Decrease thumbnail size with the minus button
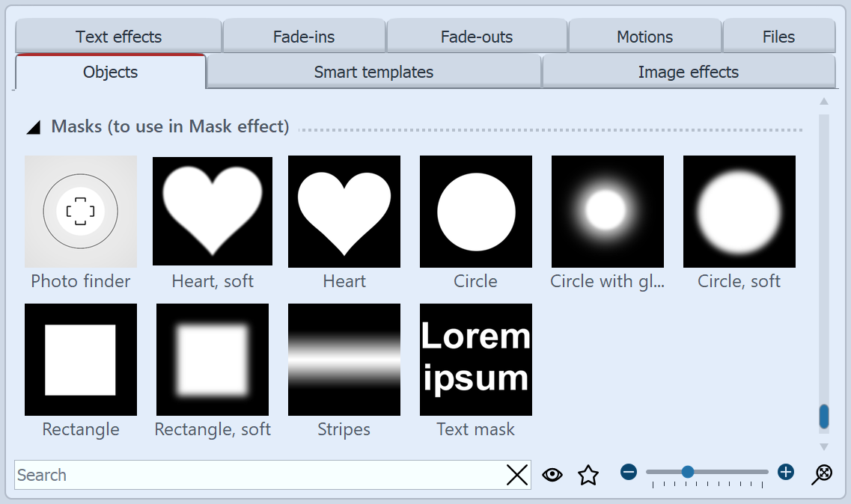Viewport: 851px width, 504px height. 628,472
